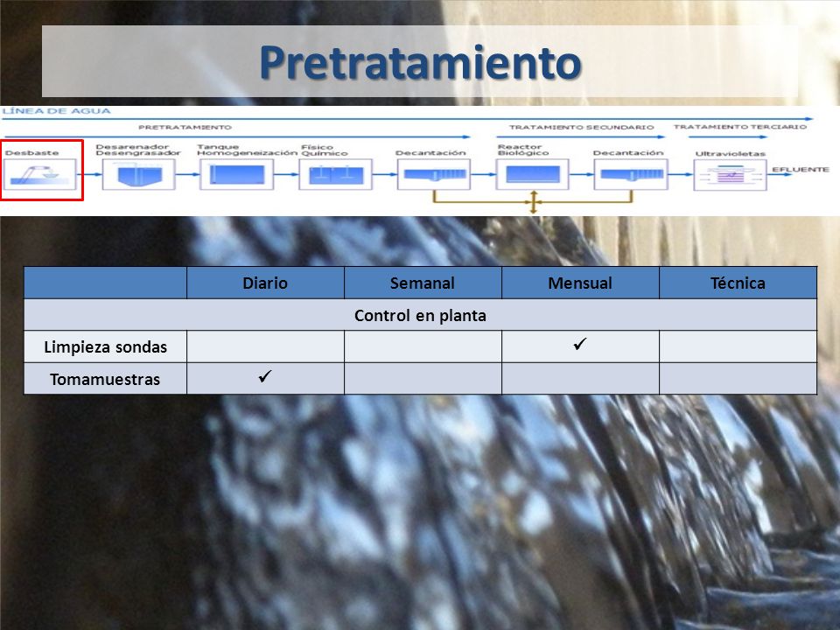The width and height of the screenshot is (840, 630).
Task: Click the Tomamuestras row label
Action: click(105, 379)
